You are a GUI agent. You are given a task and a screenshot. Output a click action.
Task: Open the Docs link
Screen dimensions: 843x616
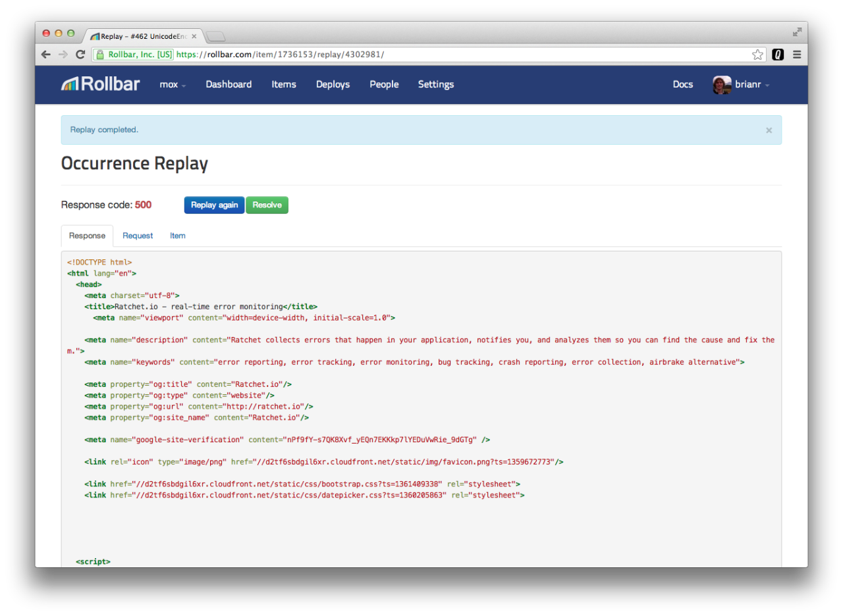tap(683, 84)
